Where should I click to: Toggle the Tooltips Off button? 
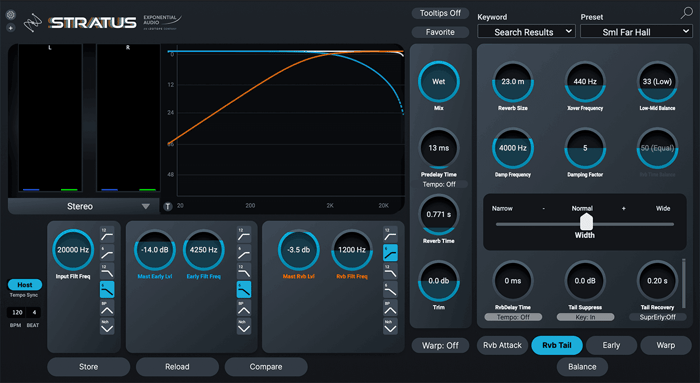(440, 13)
